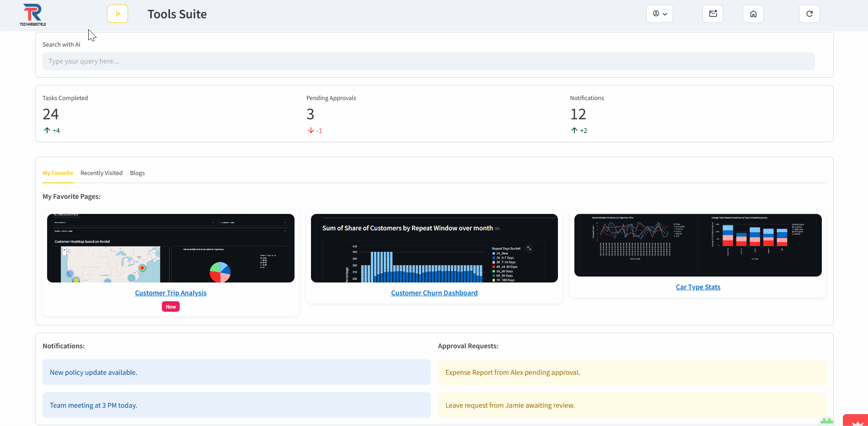Open the Recently Visited tab

[x=102, y=173]
